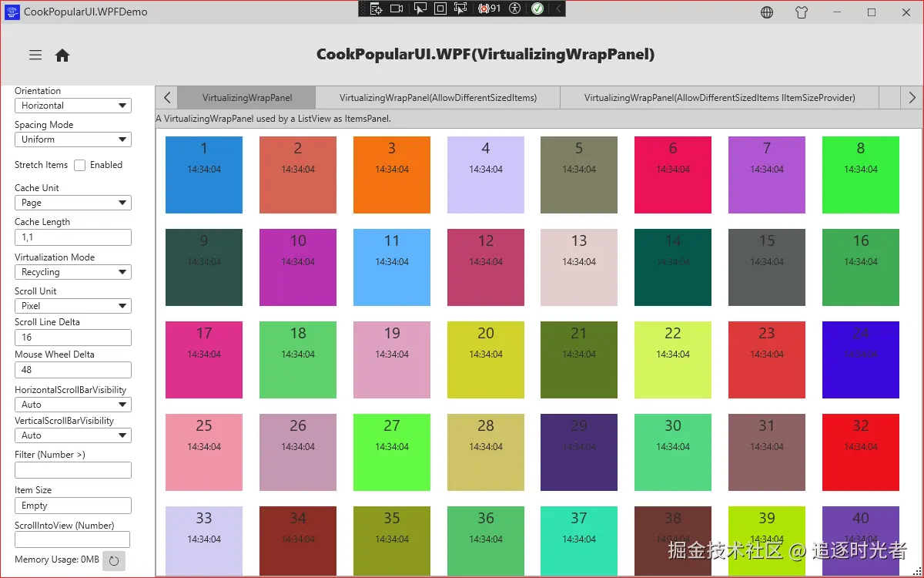
Task: Select blue item 1
Action: click(204, 175)
